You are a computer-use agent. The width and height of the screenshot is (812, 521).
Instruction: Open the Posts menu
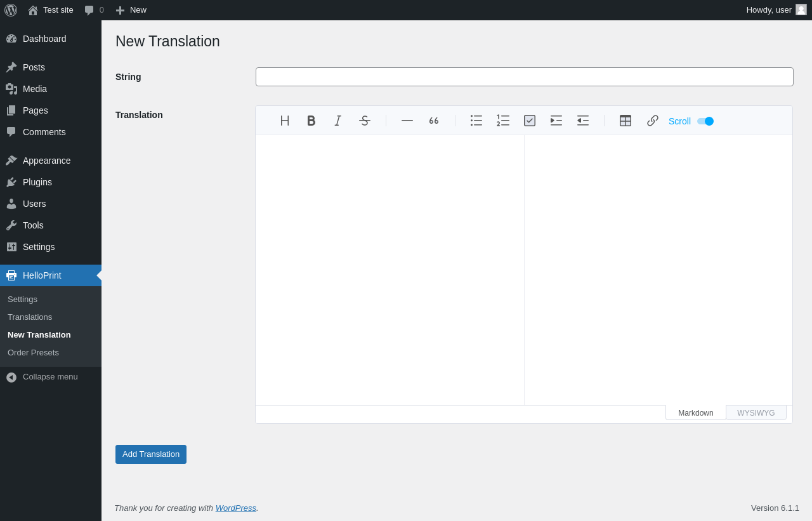point(51,67)
